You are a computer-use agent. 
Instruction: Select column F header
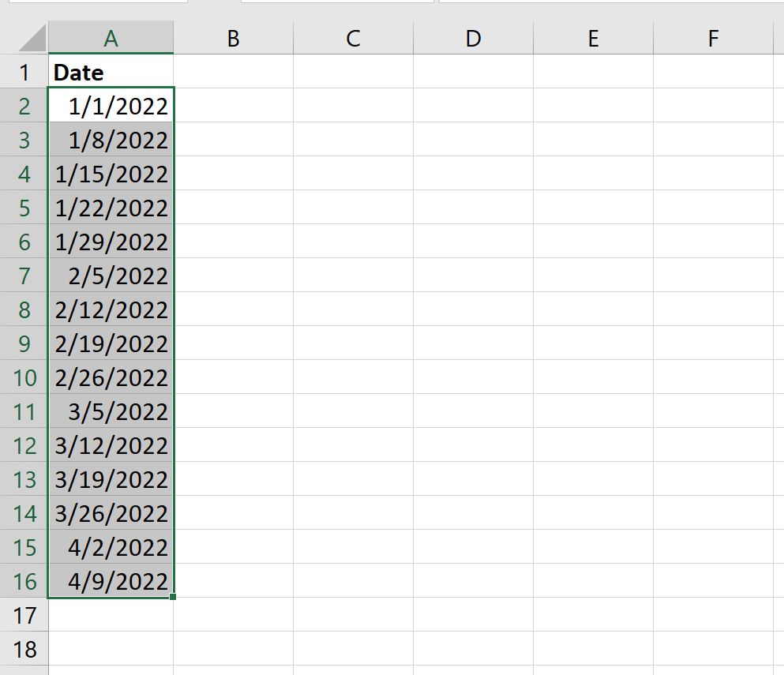(x=714, y=38)
